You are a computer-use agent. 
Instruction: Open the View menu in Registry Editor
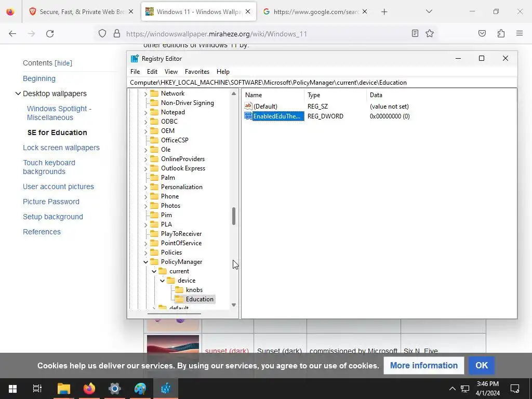click(171, 72)
